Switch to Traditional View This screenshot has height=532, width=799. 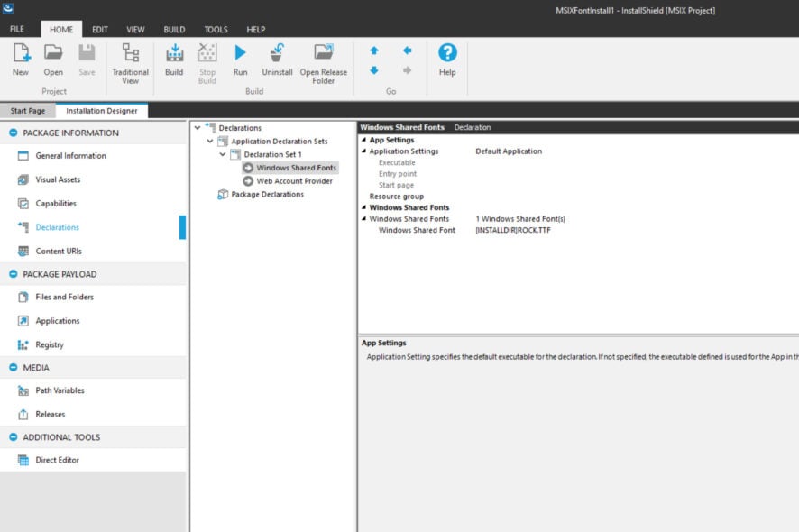point(131,64)
